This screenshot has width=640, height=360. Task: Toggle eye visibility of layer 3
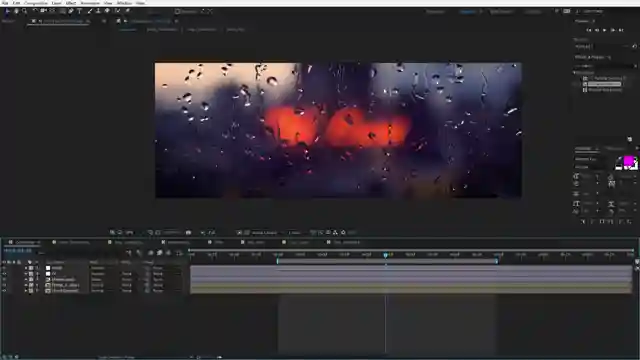[x=4, y=280]
